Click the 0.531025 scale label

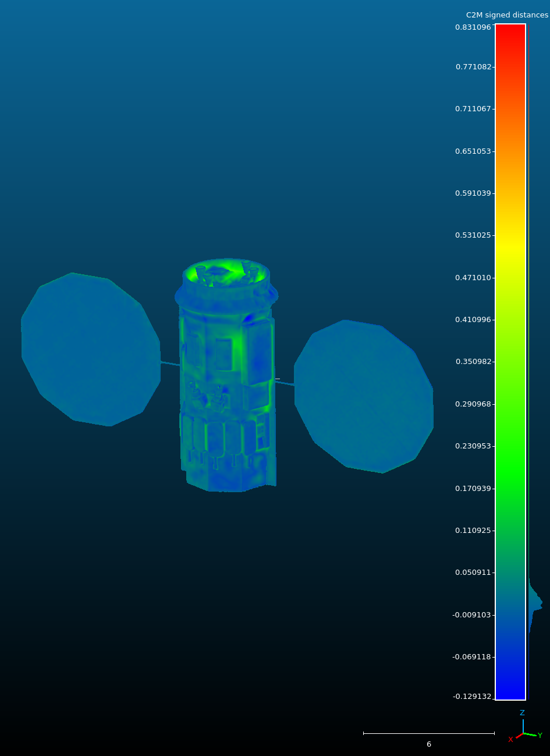(x=473, y=235)
